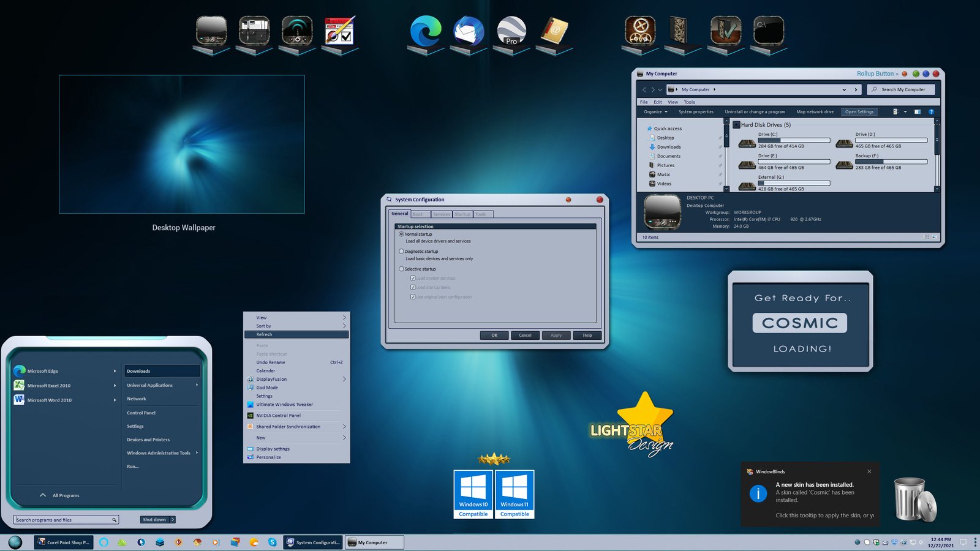This screenshot has width=980, height=551.
Task: Click the Drive (C:) drive icon
Action: tap(747, 143)
